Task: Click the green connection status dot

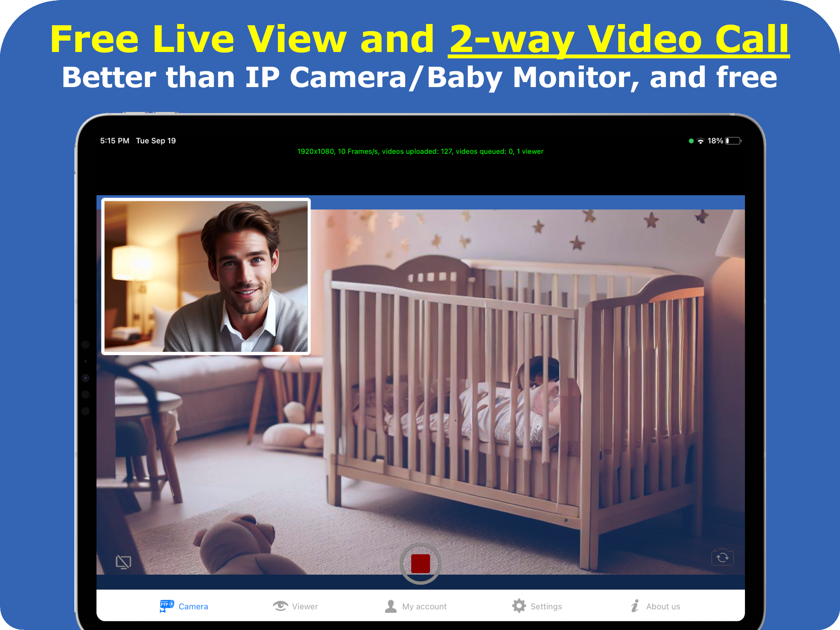Action: click(x=691, y=141)
